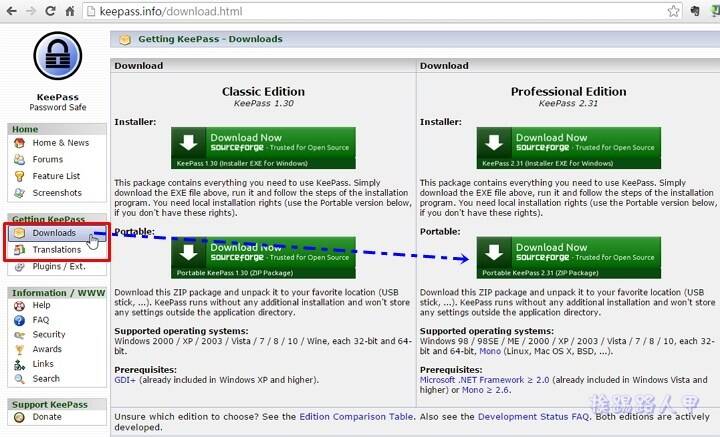Viewport: 720px width, 437px height.
Task: Open the Donate link
Action: (47, 417)
